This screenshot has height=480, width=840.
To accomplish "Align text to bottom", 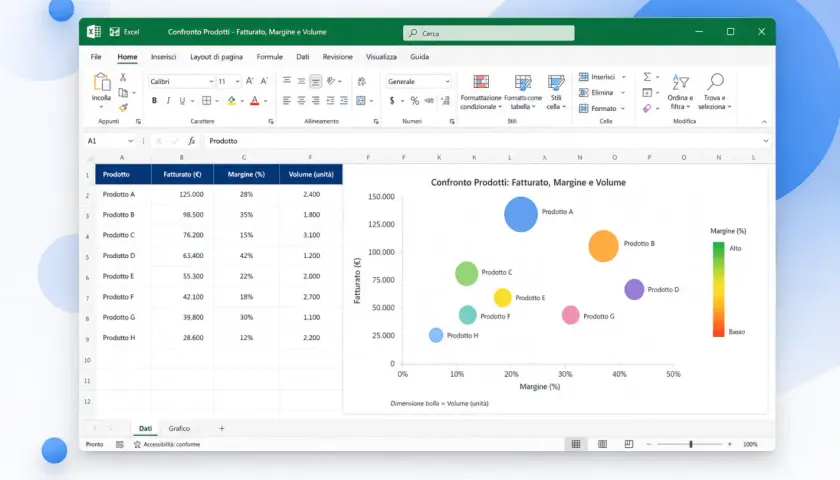I will point(316,81).
